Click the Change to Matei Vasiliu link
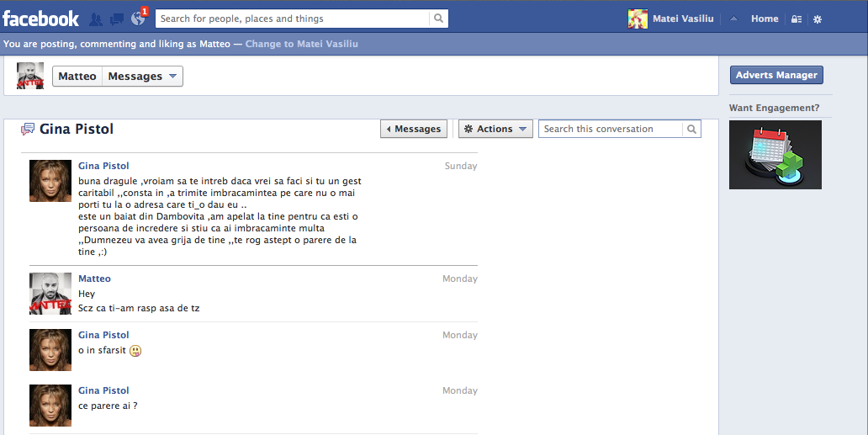 point(301,44)
